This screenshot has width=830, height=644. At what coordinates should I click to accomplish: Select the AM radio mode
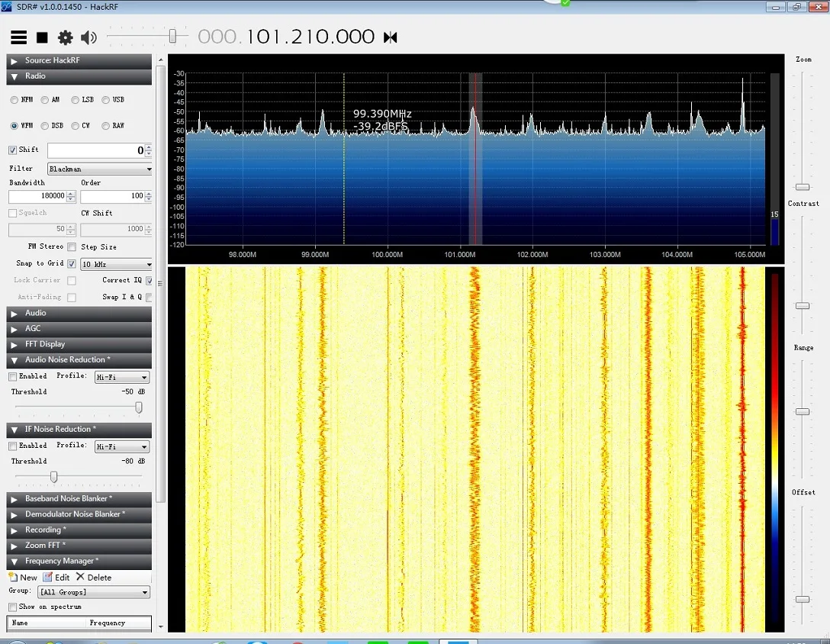click(x=45, y=99)
